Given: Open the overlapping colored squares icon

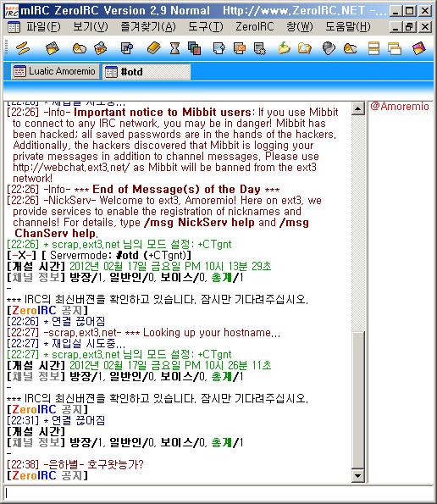Looking at the screenshot, I should click(x=195, y=48).
